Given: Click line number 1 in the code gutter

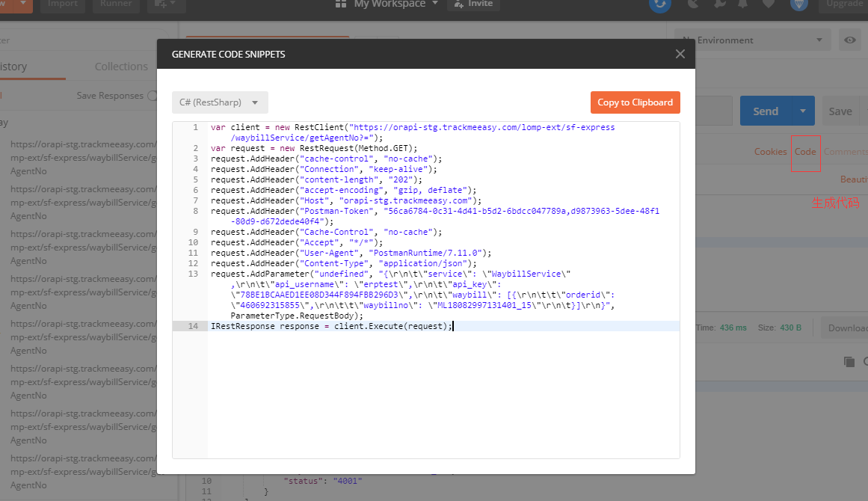Looking at the screenshot, I should pyautogui.click(x=195, y=127).
